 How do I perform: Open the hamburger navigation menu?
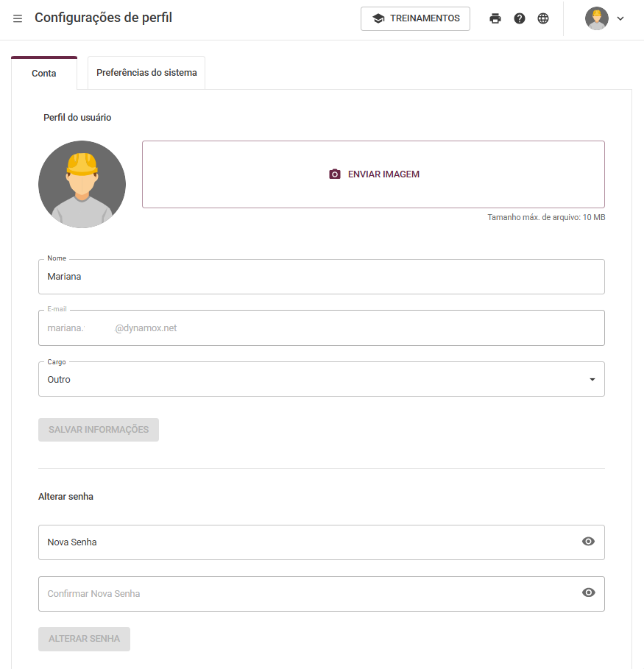click(x=18, y=18)
